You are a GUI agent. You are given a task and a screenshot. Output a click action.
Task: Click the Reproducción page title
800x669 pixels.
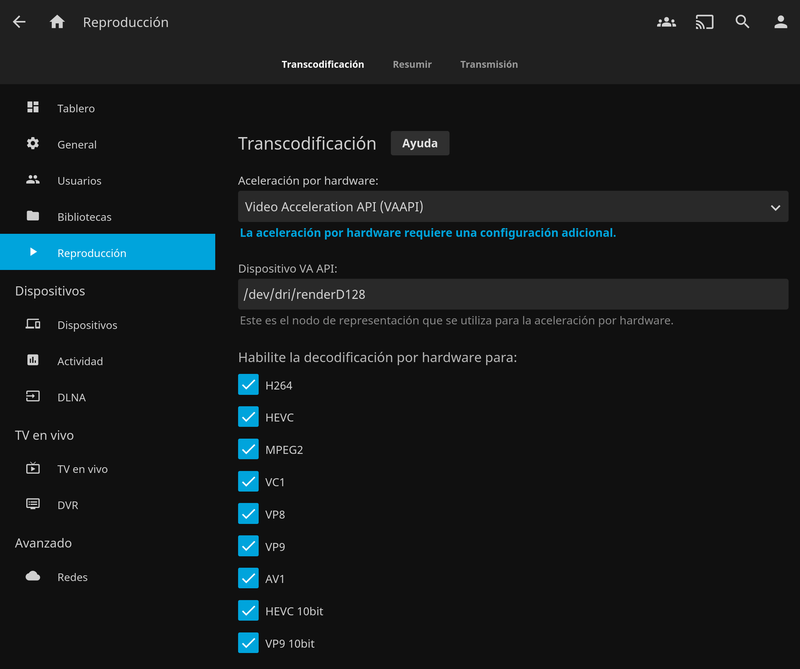[x=126, y=22]
